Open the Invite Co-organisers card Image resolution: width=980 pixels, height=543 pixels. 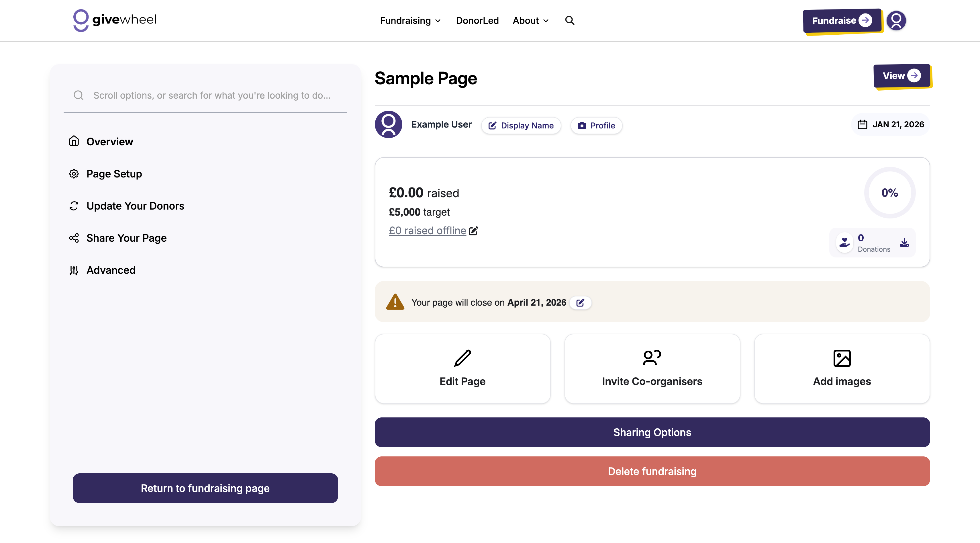click(x=652, y=368)
